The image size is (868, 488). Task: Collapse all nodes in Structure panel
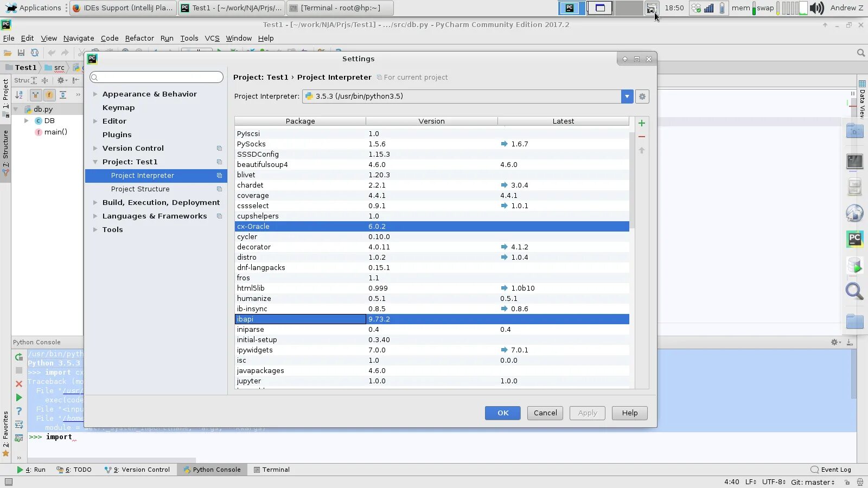45,80
